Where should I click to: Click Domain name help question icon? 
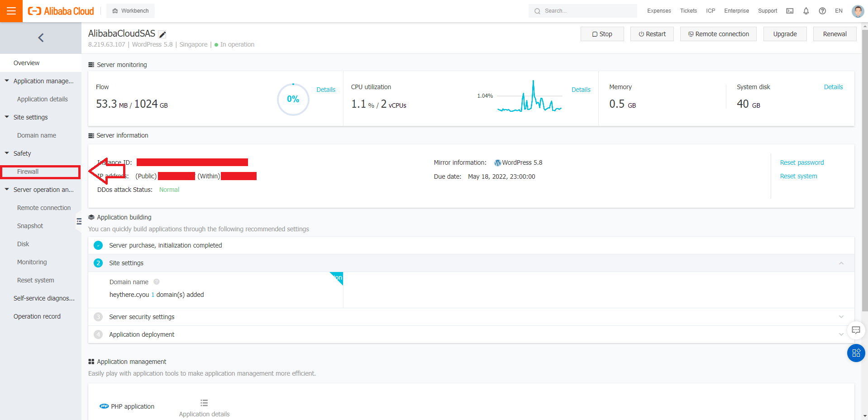click(157, 282)
